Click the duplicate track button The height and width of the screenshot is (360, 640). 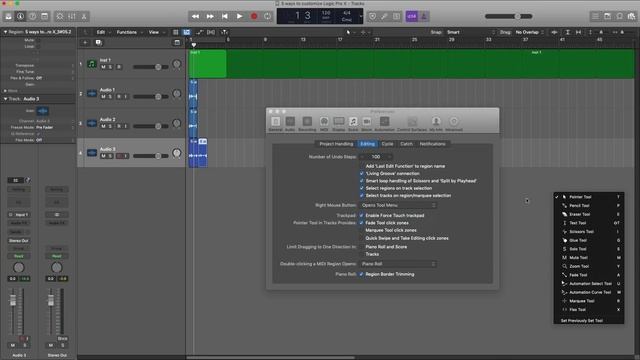coord(98,42)
